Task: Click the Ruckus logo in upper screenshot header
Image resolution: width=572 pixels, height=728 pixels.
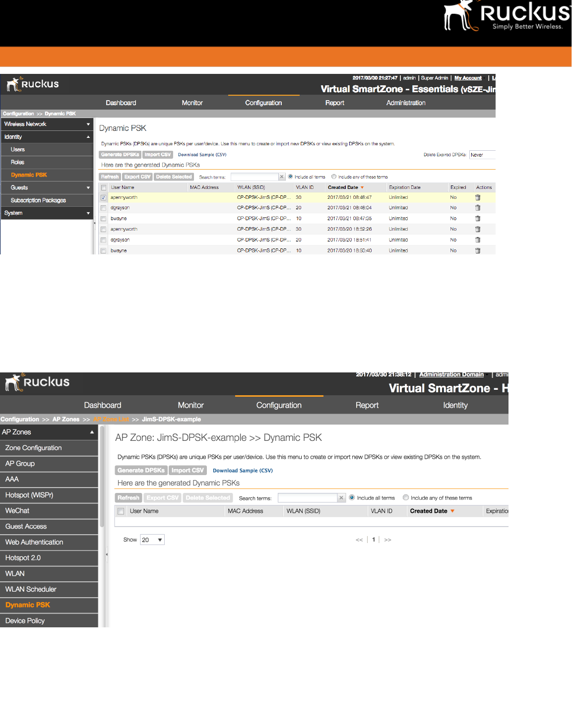Action: pos(33,84)
